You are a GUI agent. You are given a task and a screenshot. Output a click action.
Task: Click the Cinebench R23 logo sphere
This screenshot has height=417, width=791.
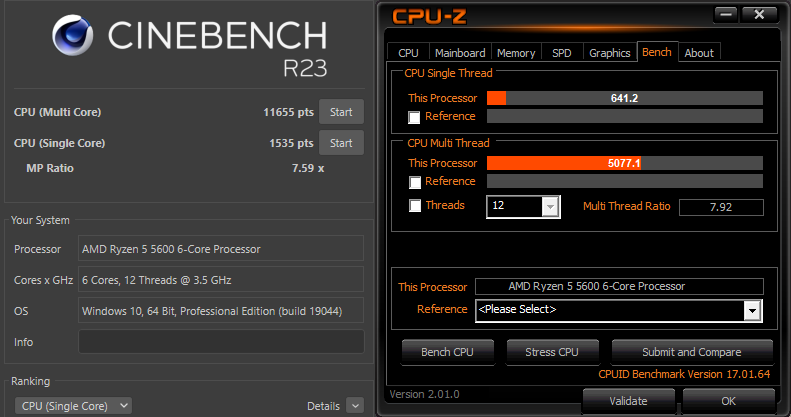point(73,35)
